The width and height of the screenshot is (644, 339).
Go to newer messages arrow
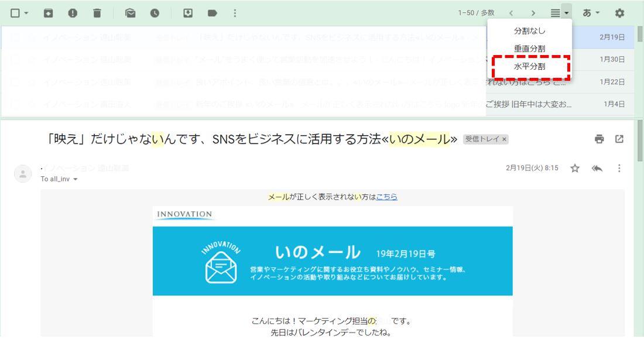[511, 13]
